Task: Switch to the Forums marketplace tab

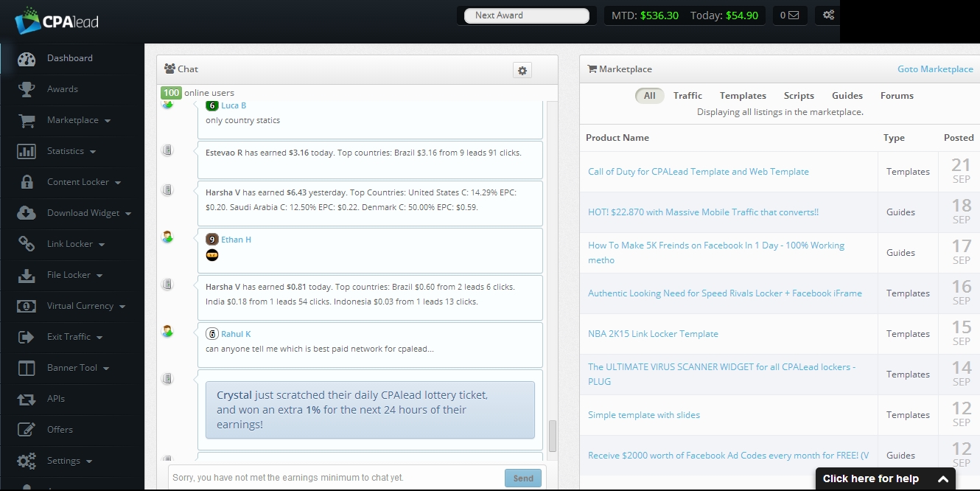Action: click(x=897, y=96)
